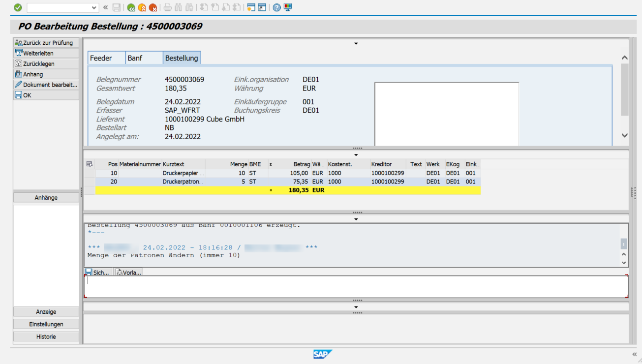This screenshot has height=364, width=642.
Task: Expand the log panel with its chevron arrow
Action: tap(356, 218)
